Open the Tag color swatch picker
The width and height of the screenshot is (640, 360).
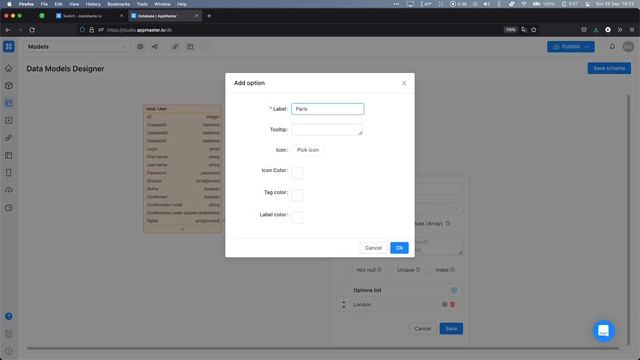[x=297, y=195]
